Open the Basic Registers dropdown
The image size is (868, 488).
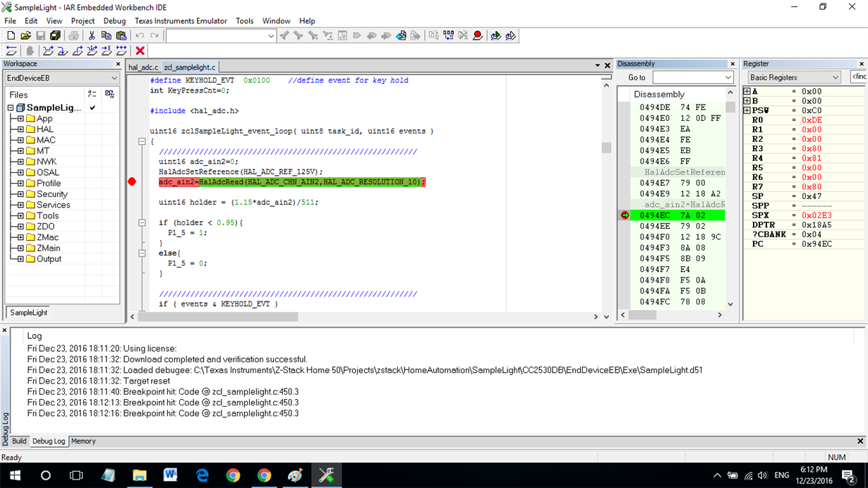point(794,78)
